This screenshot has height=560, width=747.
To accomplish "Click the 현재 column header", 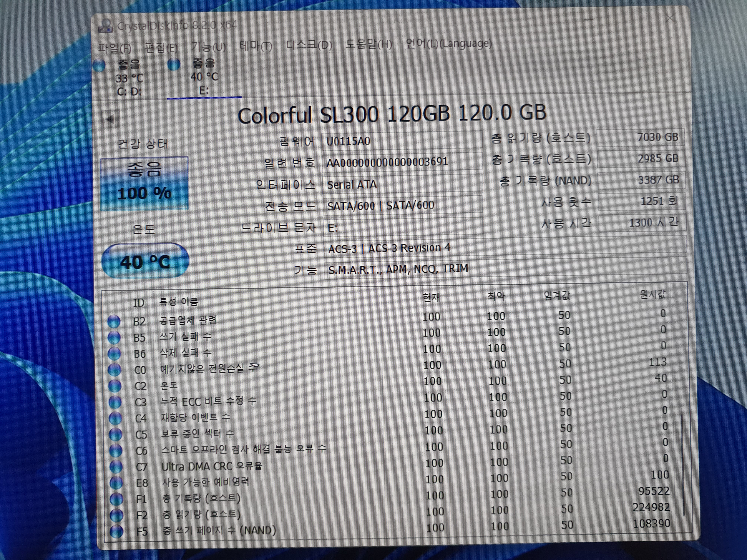I will (x=431, y=297).
